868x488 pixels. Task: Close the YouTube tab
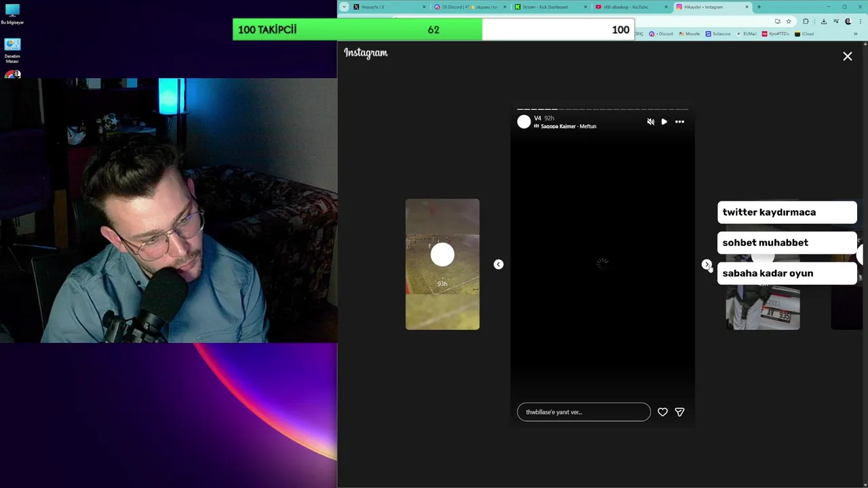(666, 7)
